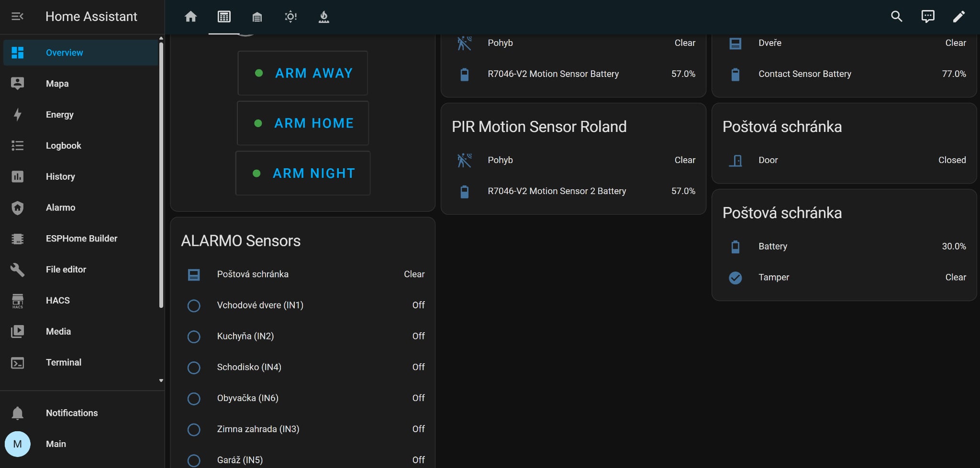The image size is (980, 468).
Task: Open Poštová schránka Door entity icon
Action: coord(735,161)
